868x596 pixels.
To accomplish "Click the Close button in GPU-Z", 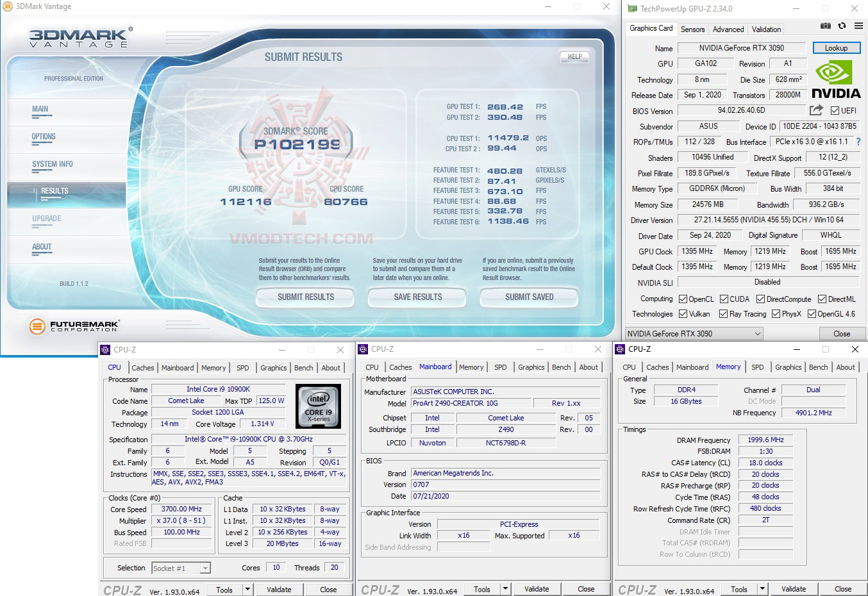I will coord(842,334).
